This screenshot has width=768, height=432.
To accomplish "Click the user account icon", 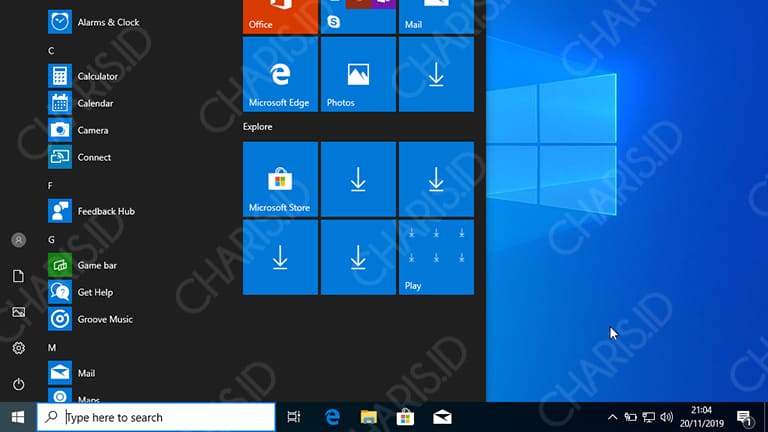I will click(x=19, y=240).
